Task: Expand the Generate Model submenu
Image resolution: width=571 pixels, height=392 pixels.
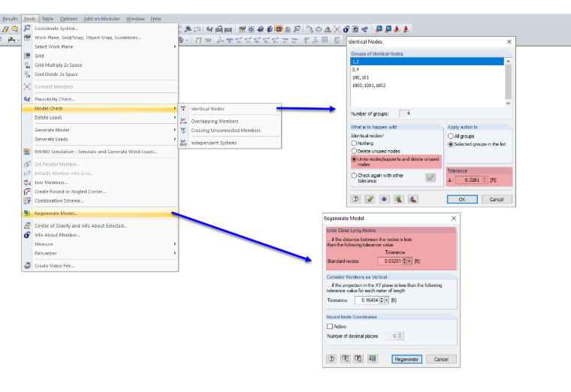Action: click(100, 130)
